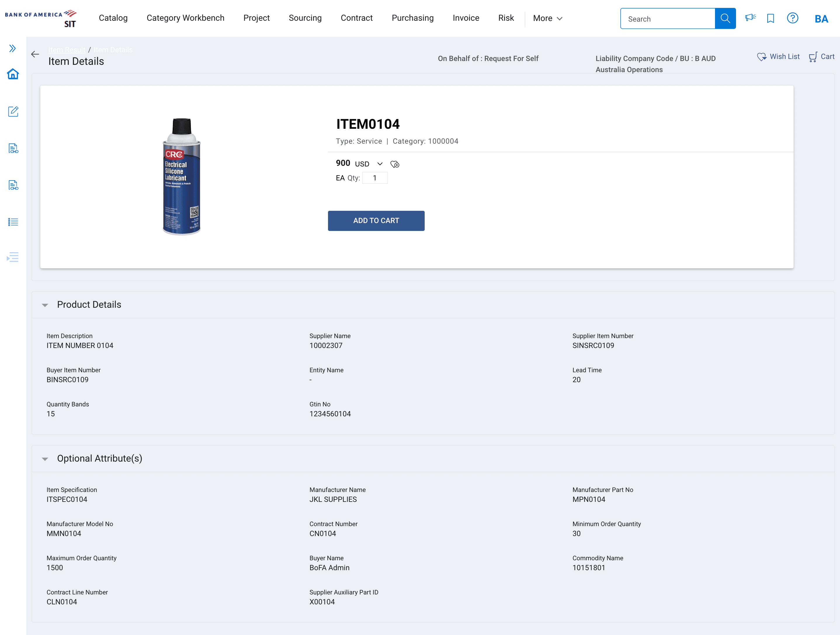Expand the left sidebar with the double chevron
The width and height of the screenshot is (840, 635).
pos(13,48)
